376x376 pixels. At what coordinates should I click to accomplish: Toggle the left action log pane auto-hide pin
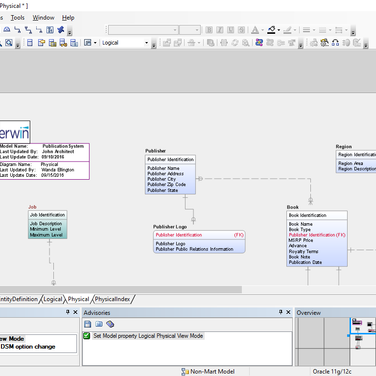68,312
